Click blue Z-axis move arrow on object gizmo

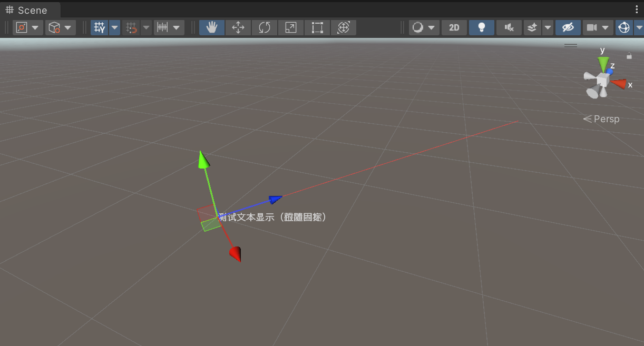coord(275,199)
